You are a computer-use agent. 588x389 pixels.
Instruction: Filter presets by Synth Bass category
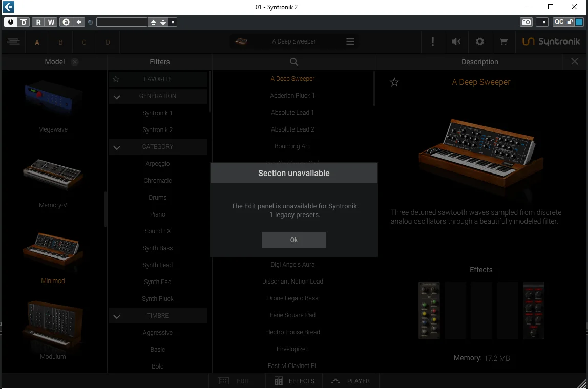tap(158, 248)
